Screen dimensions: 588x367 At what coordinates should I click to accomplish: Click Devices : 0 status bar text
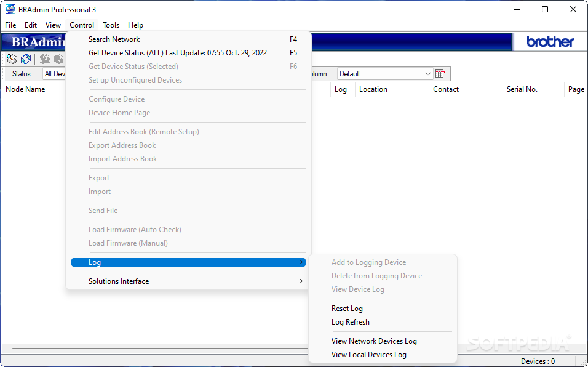click(538, 361)
